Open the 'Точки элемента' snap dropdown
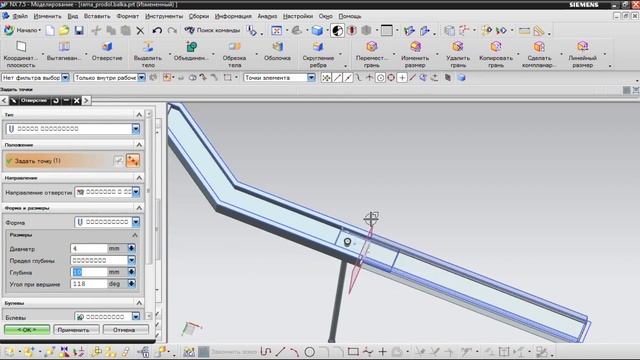Screen dimensions: 640x360 tap(280, 78)
